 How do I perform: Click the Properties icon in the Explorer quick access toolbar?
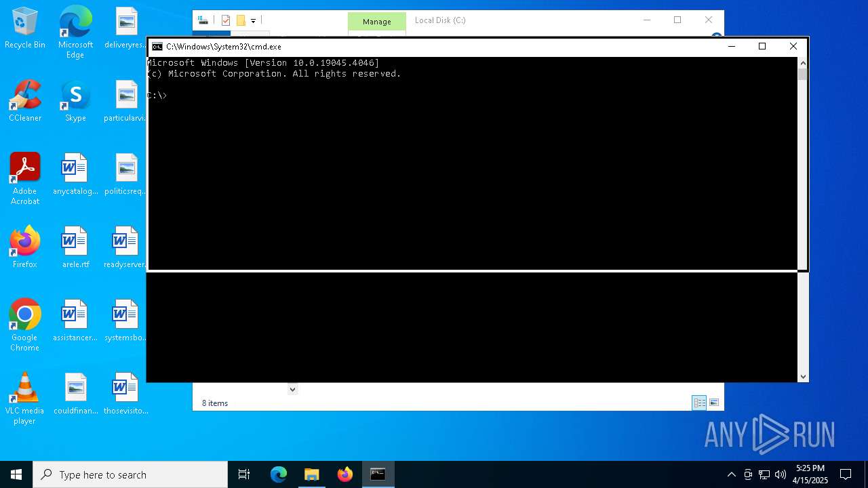click(226, 20)
